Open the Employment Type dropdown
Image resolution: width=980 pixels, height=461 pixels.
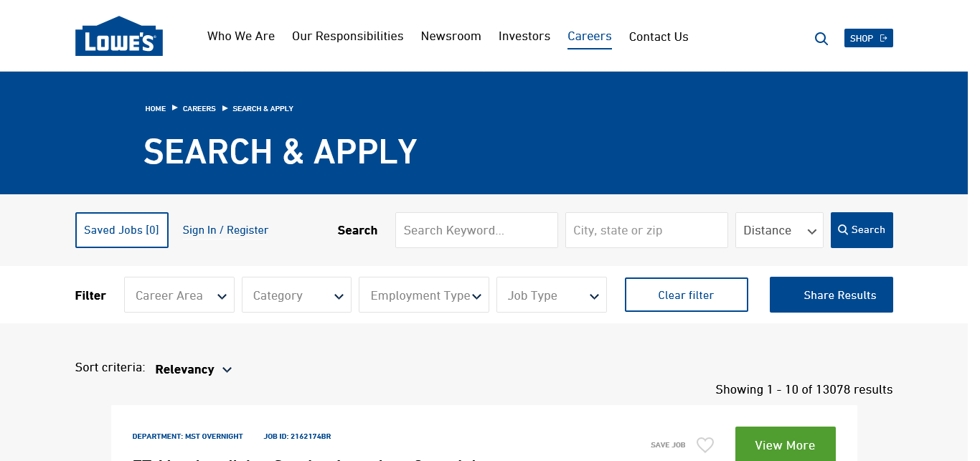tap(424, 295)
